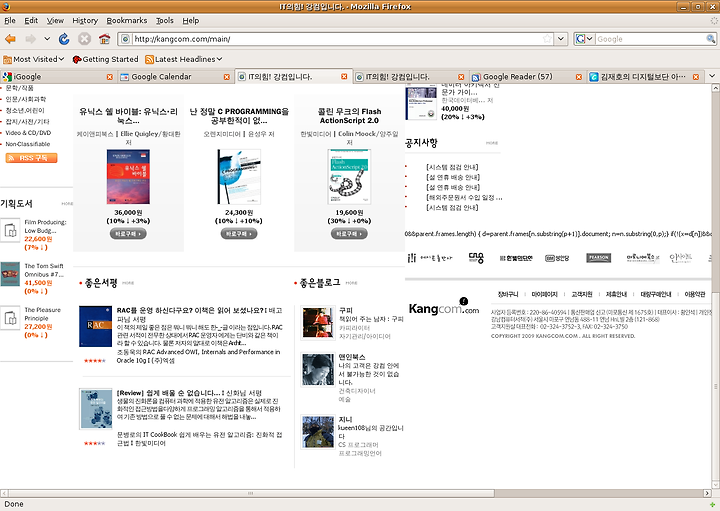Expand the Latest Headlines feed dropdown
Viewport: 720px width, 511px height.
point(184,59)
